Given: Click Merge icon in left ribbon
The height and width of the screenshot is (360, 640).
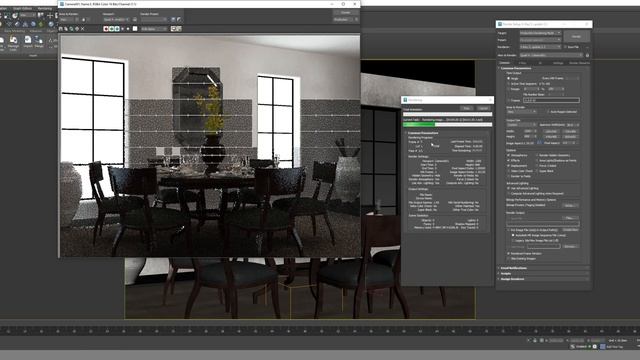Looking at the screenshot, I should (x=39, y=42).
